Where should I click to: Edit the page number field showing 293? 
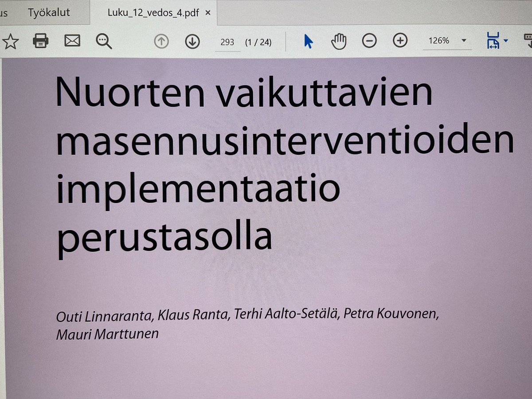(x=227, y=42)
